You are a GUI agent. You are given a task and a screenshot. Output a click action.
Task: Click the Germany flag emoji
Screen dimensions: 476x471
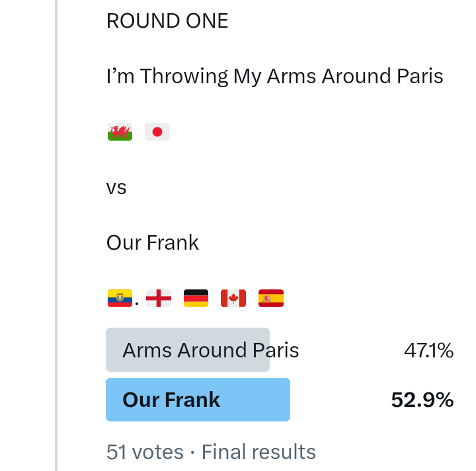tap(196, 299)
